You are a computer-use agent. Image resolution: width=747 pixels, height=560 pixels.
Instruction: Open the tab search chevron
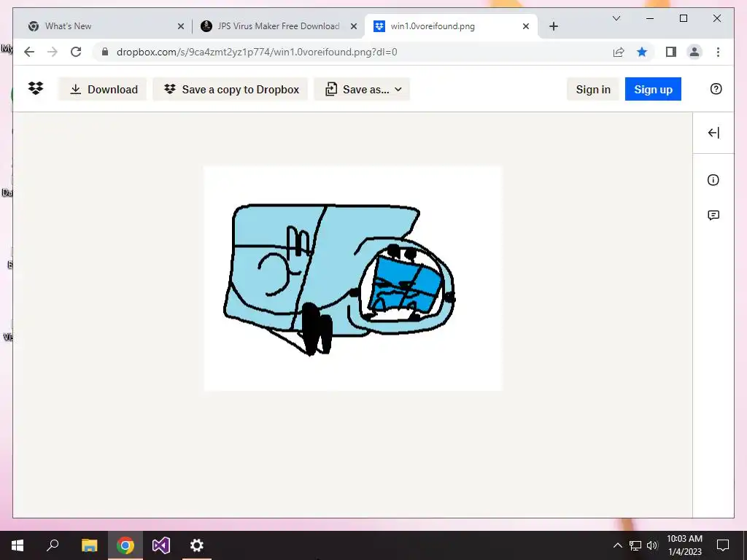[616, 18]
